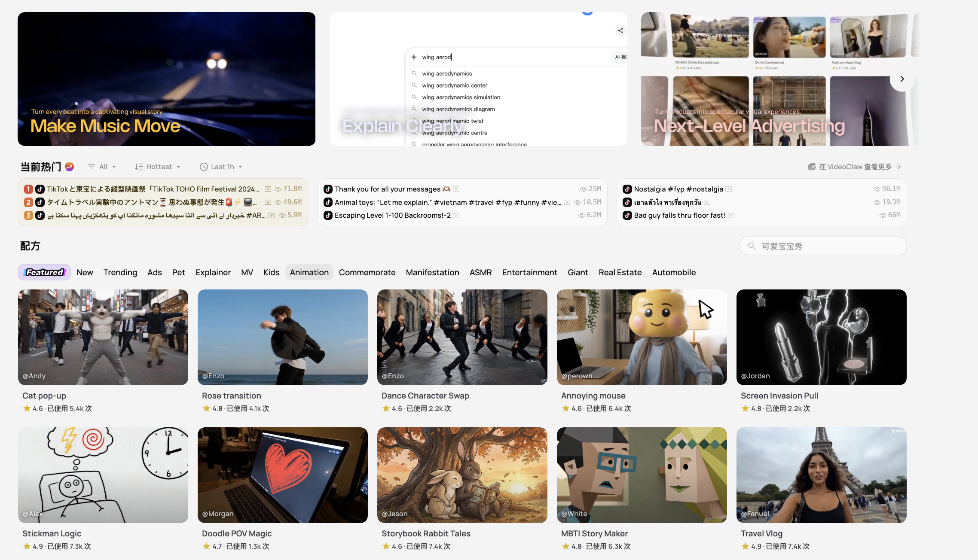Switch to the New tab

pyautogui.click(x=85, y=272)
